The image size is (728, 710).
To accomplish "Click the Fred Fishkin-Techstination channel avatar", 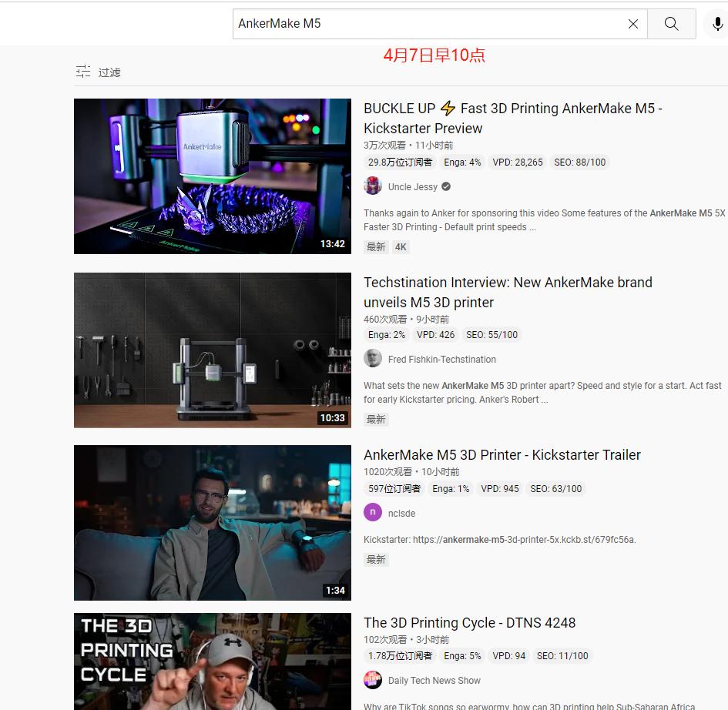I will pyautogui.click(x=372, y=359).
